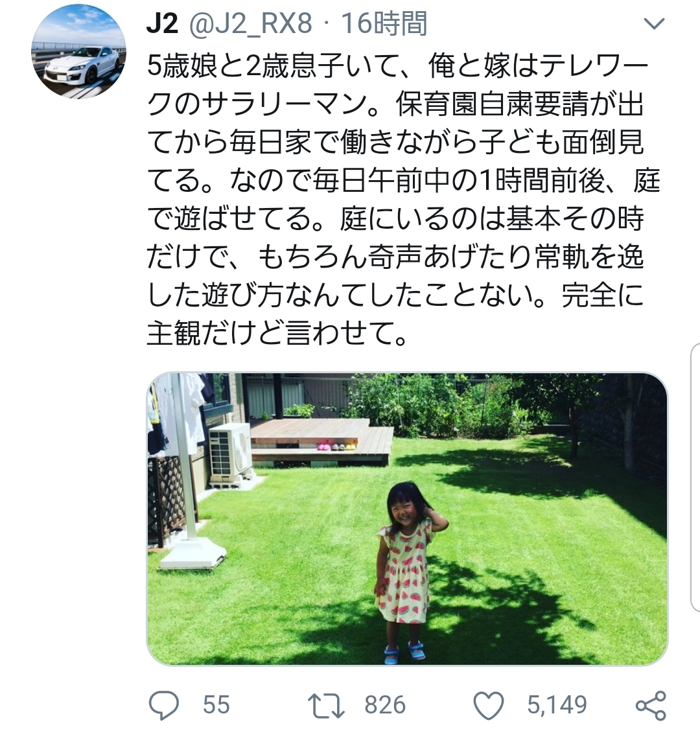The image size is (700, 740).
Task: Open the share icon menu
Action: tap(651, 706)
